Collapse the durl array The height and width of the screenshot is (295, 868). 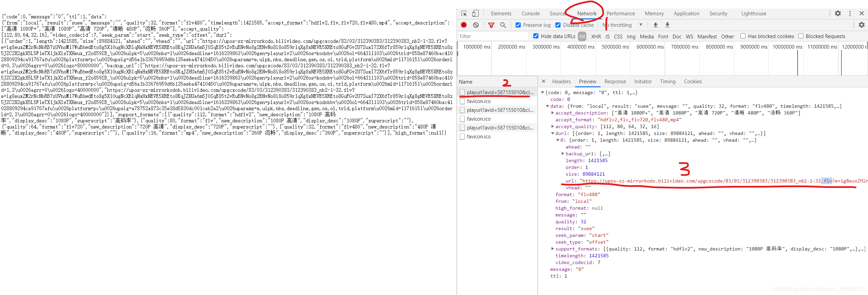(553, 133)
